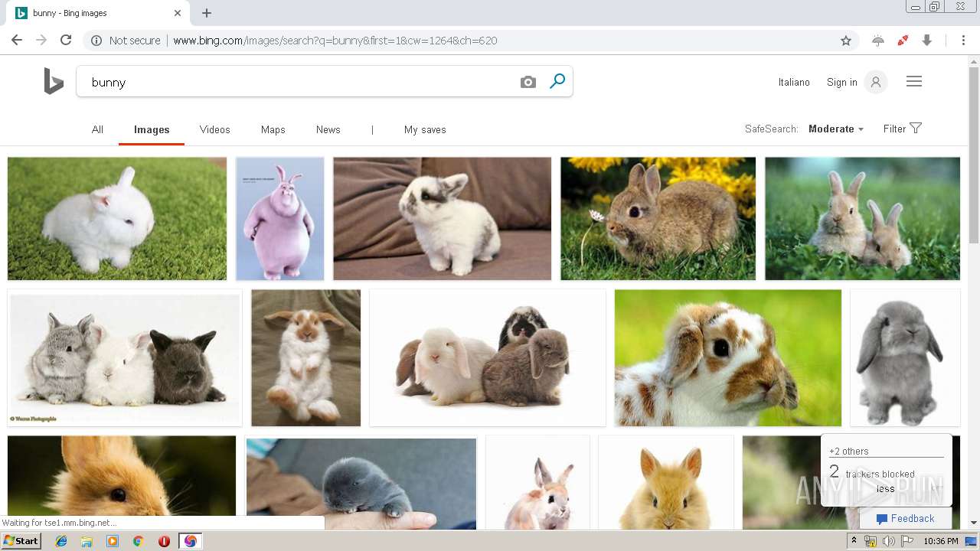
Task: Open brown-spotted bunny closeup thumbnail
Action: [x=728, y=358]
